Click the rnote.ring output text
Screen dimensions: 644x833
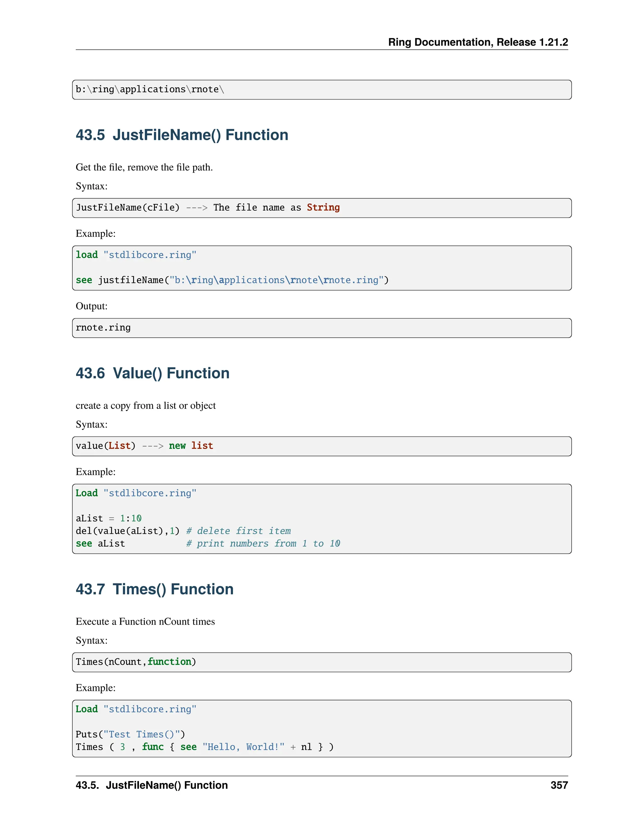pos(103,328)
